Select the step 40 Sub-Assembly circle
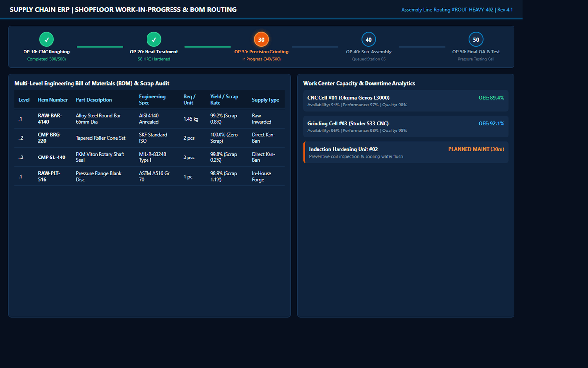This screenshot has height=368, width=588. click(368, 39)
